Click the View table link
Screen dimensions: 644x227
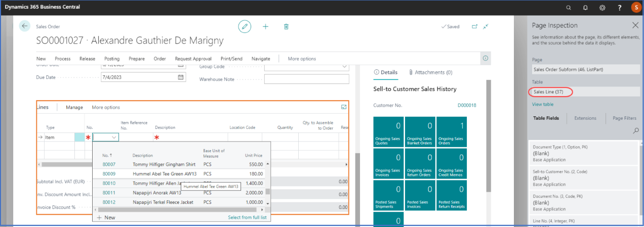(x=542, y=104)
